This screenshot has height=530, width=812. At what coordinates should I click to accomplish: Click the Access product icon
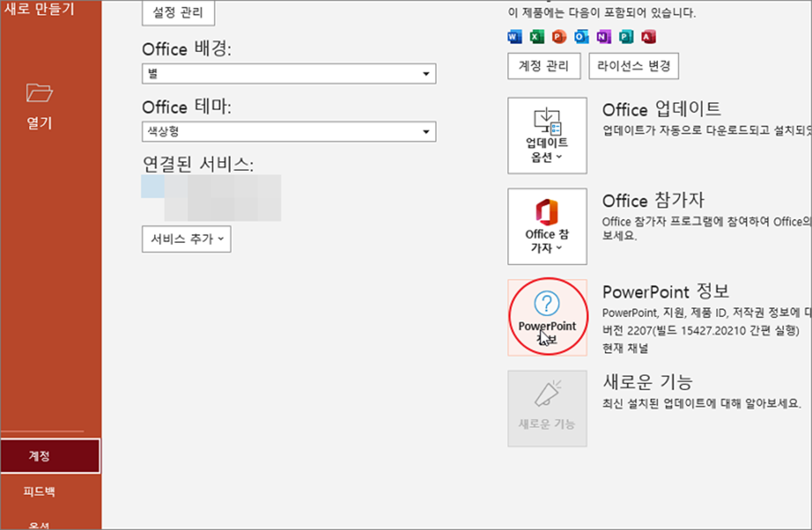tap(648, 37)
